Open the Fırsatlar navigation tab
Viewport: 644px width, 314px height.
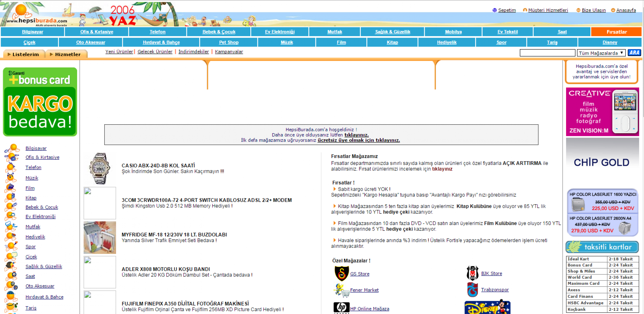tap(616, 32)
